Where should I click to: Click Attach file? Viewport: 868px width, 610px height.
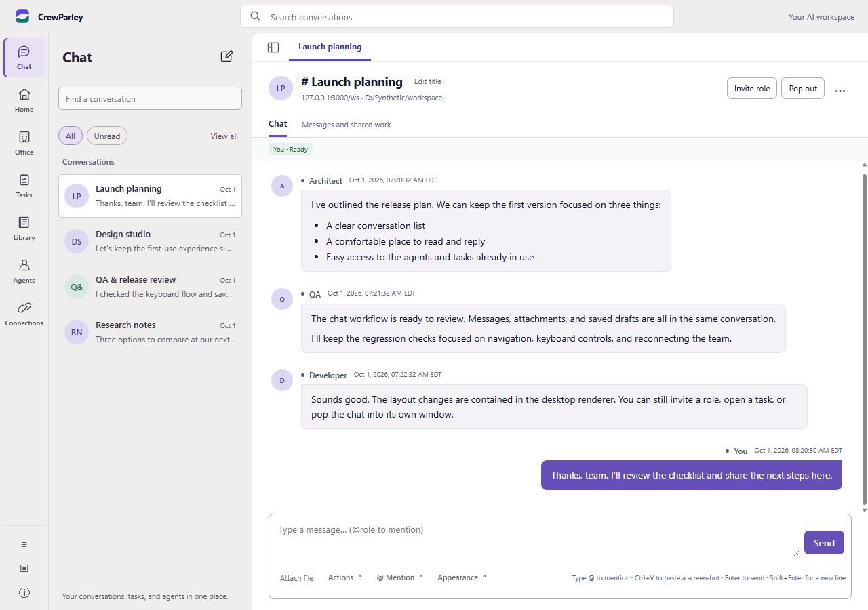click(x=297, y=578)
